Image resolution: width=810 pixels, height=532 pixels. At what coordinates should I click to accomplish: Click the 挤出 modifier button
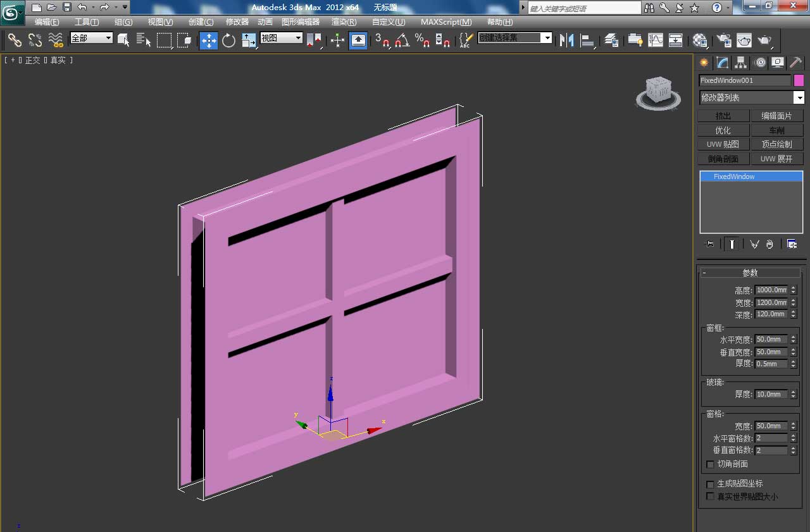[x=723, y=116]
